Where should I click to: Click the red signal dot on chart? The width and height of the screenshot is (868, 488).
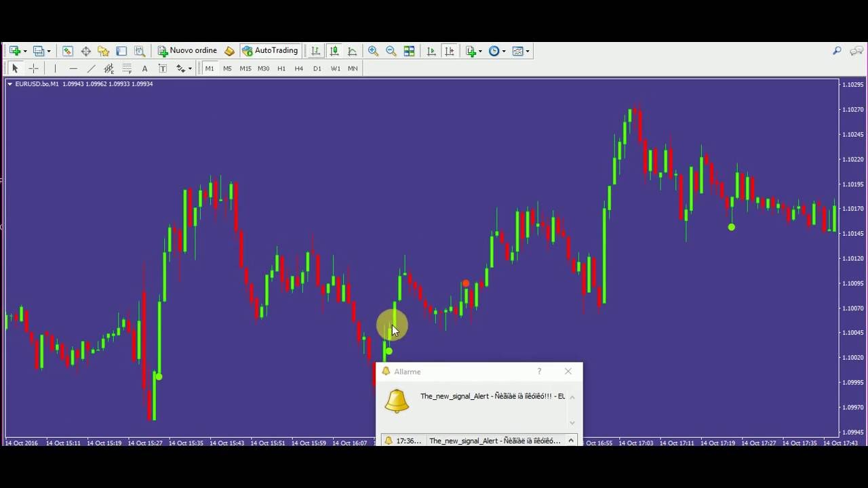point(465,283)
